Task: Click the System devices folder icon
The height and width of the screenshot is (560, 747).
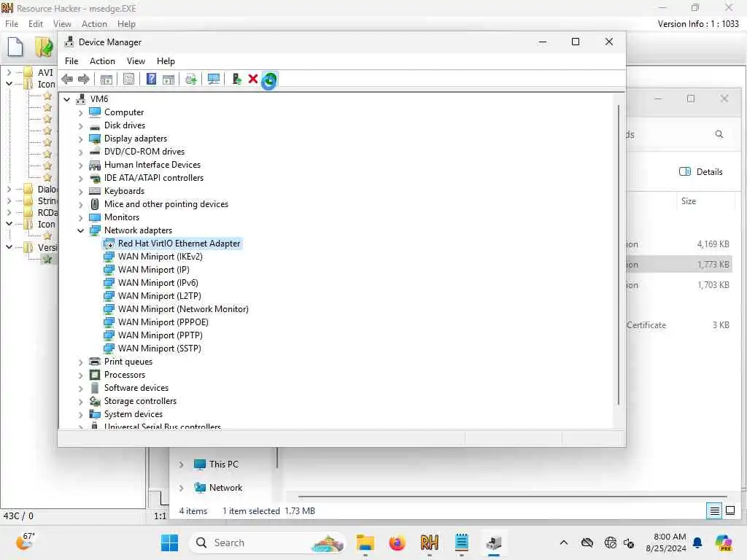Action: pyautogui.click(x=95, y=414)
